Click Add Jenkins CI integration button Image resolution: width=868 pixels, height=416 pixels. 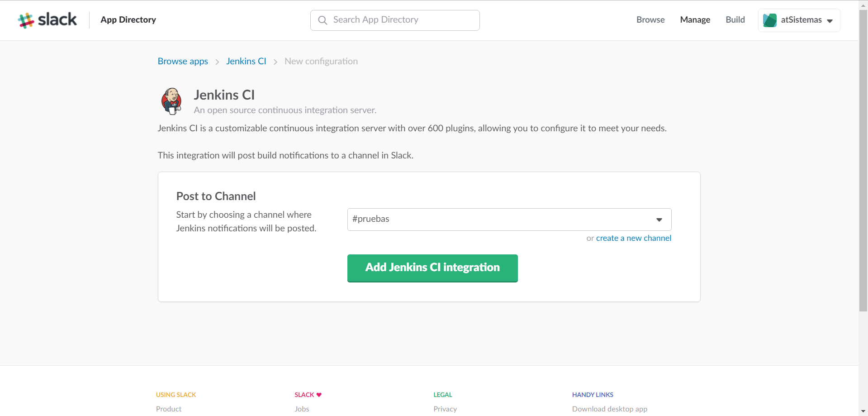click(432, 268)
